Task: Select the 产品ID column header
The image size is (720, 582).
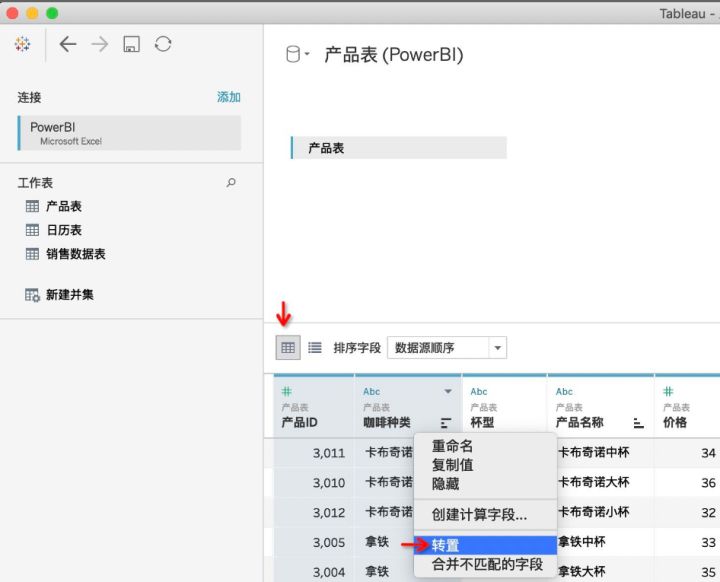Action: point(314,407)
